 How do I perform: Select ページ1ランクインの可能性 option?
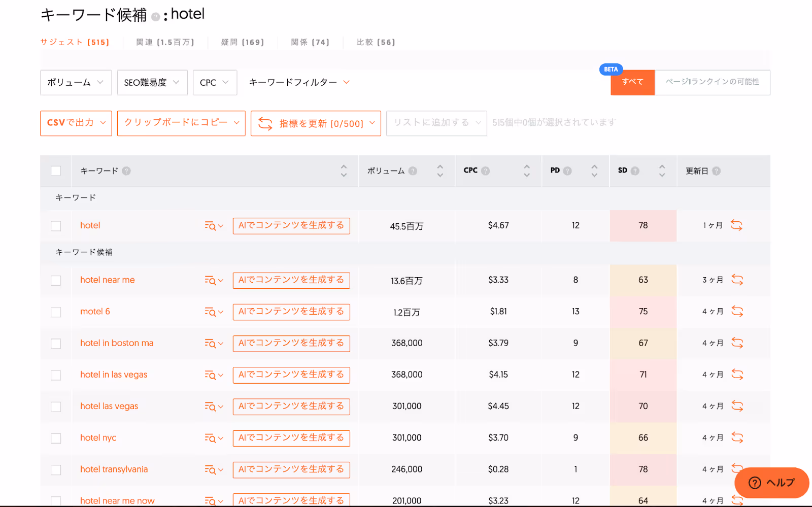tap(713, 82)
